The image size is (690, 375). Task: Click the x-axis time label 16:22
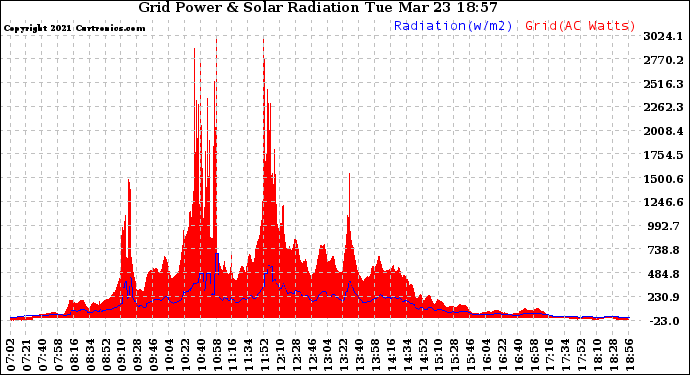coord(502,355)
